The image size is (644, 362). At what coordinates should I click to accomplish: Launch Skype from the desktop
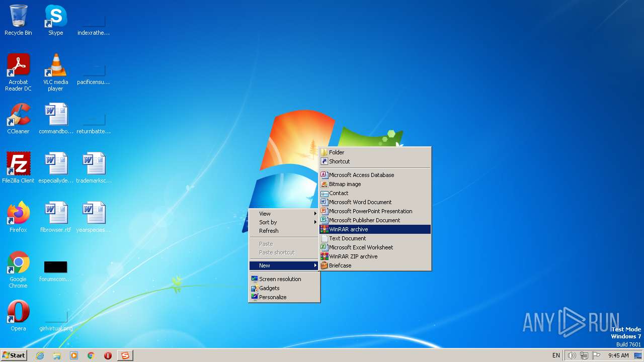point(55,20)
